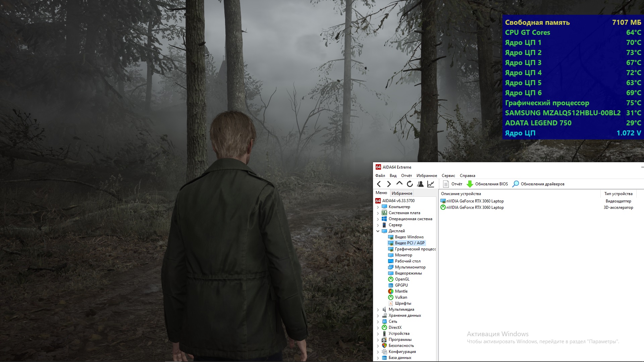Click Обновления BIOS green arrow button
The width and height of the screenshot is (644, 362).
(x=487, y=184)
